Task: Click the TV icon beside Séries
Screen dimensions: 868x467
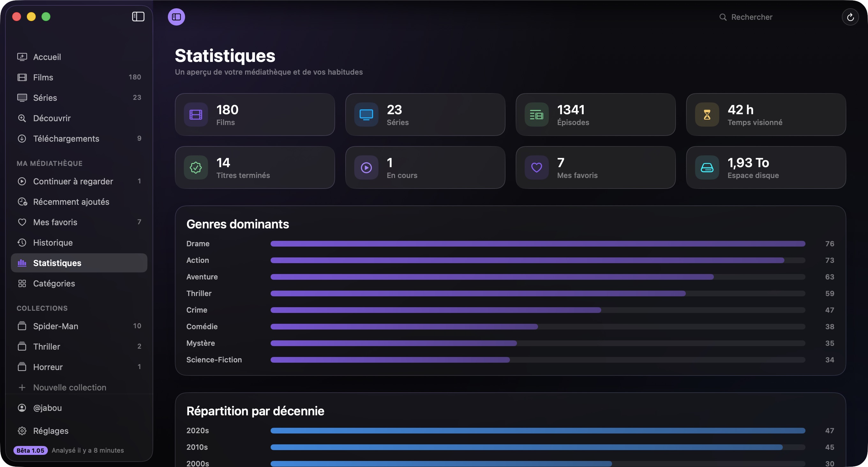Action: click(x=22, y=98)
